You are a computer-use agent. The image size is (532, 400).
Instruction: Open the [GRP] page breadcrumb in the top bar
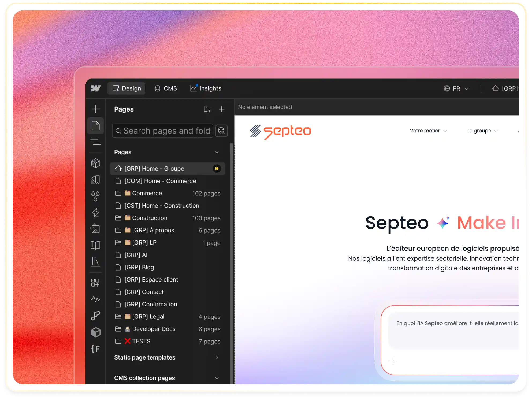point(505,88)
